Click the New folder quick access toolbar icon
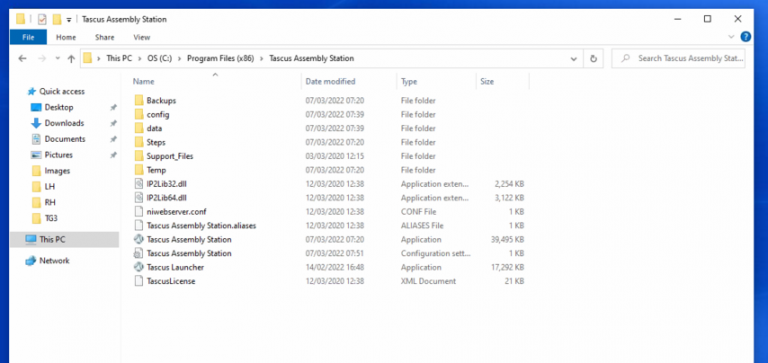 pos(57,20)
